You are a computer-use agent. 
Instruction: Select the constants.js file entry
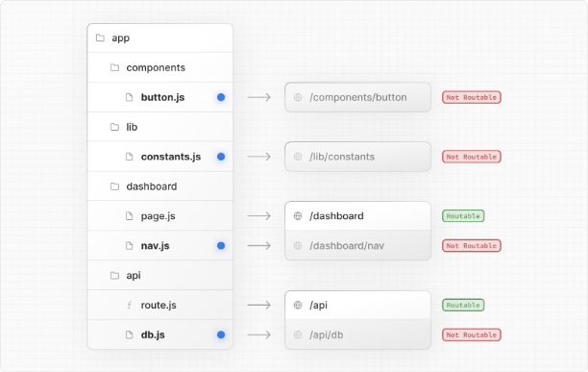pos(160,157)
